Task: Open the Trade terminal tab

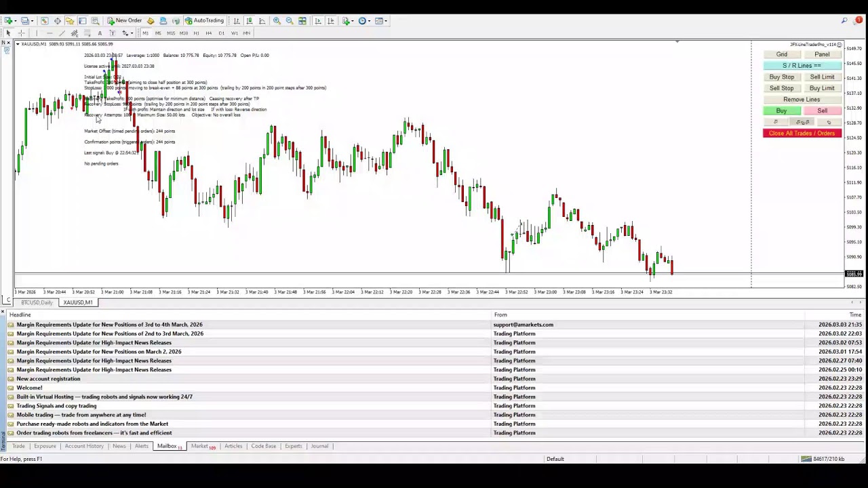Action: [18, 446]
